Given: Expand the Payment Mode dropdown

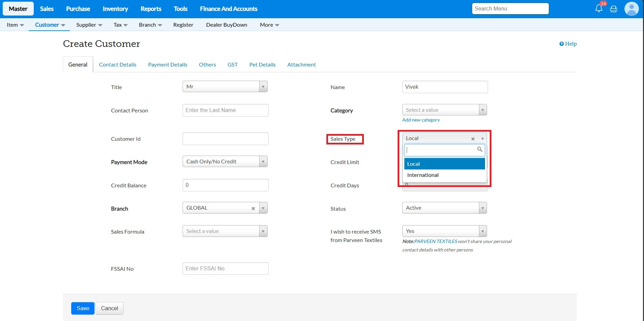Looking at the screenshot, I should pyautogui.click(x=263, y=162).
